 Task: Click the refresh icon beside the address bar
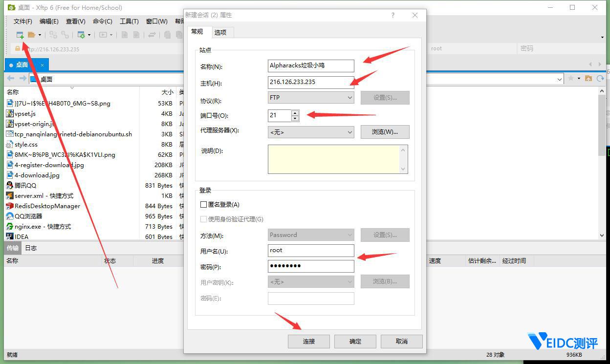(x=601, y=79)
